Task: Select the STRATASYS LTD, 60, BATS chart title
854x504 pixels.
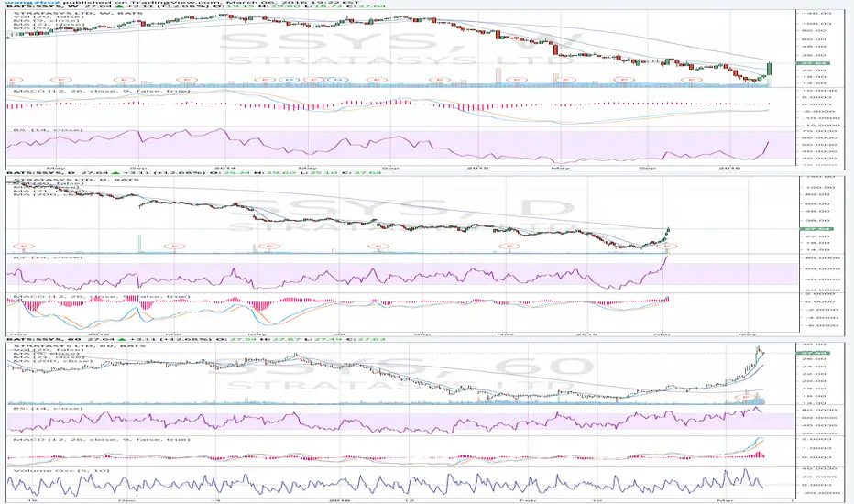Action: (79, 346)
